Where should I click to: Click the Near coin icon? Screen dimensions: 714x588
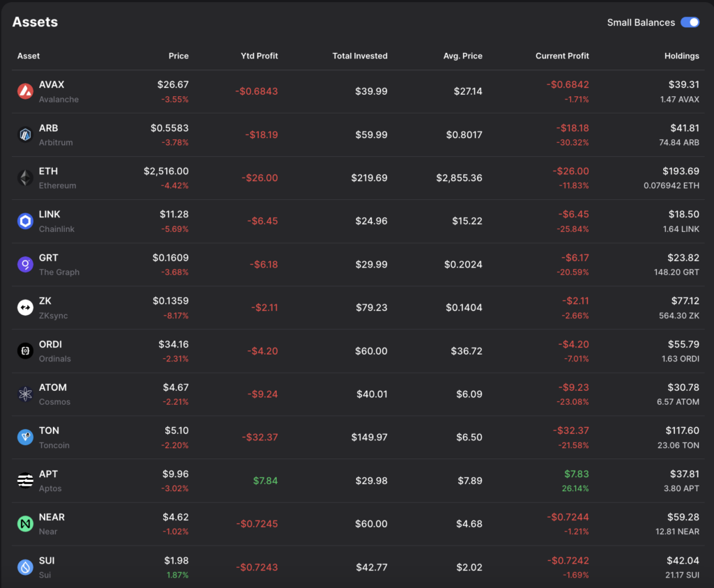click(x=26, y=523)
